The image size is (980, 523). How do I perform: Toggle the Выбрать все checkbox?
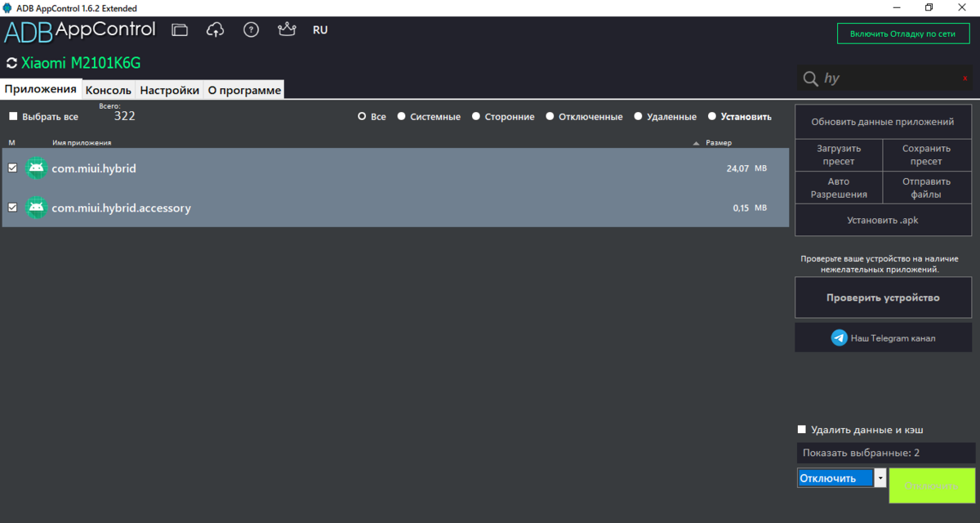coord(12,117)
